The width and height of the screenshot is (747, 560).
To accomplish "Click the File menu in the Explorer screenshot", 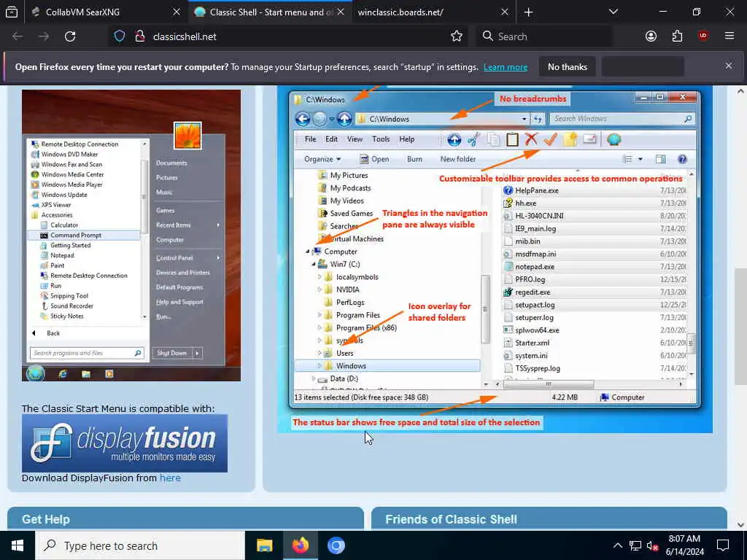I will (310, 139).
